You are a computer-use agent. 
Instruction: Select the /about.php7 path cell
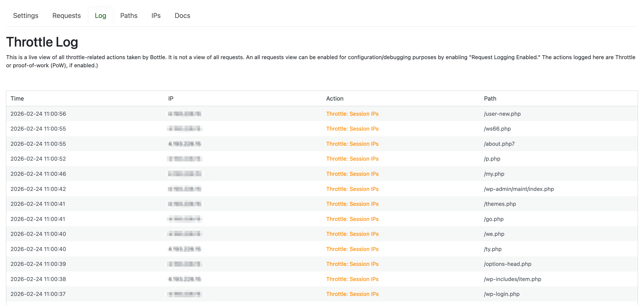point(499,144)
